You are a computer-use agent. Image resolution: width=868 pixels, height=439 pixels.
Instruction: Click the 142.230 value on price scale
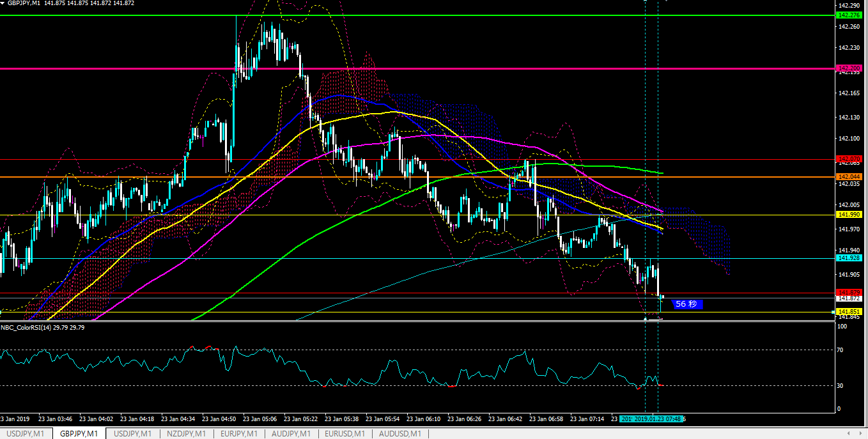849,48
